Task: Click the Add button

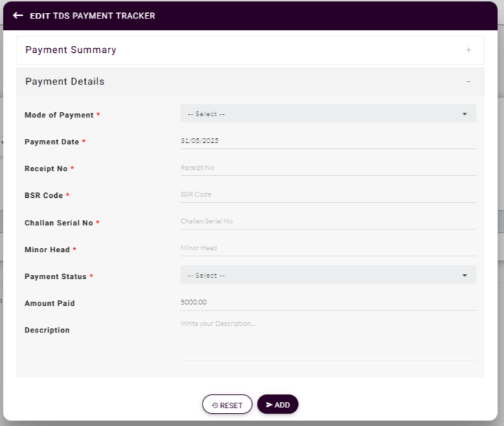Action: click(277, 405)
